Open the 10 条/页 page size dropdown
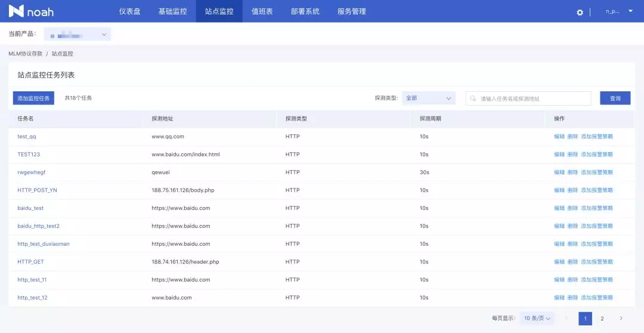The image size is (644, 333). (537, 318)
